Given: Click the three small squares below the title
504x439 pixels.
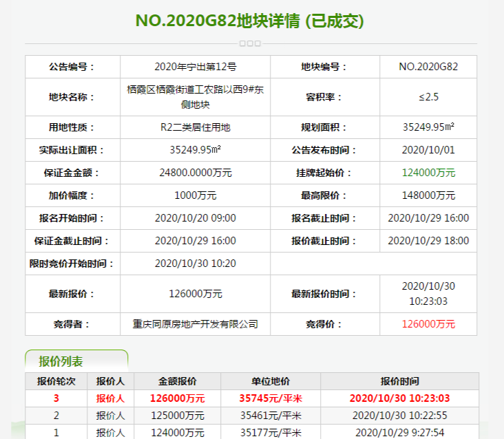Looking at the screenshot, I should pyautogui.click(x=250, y=43).
